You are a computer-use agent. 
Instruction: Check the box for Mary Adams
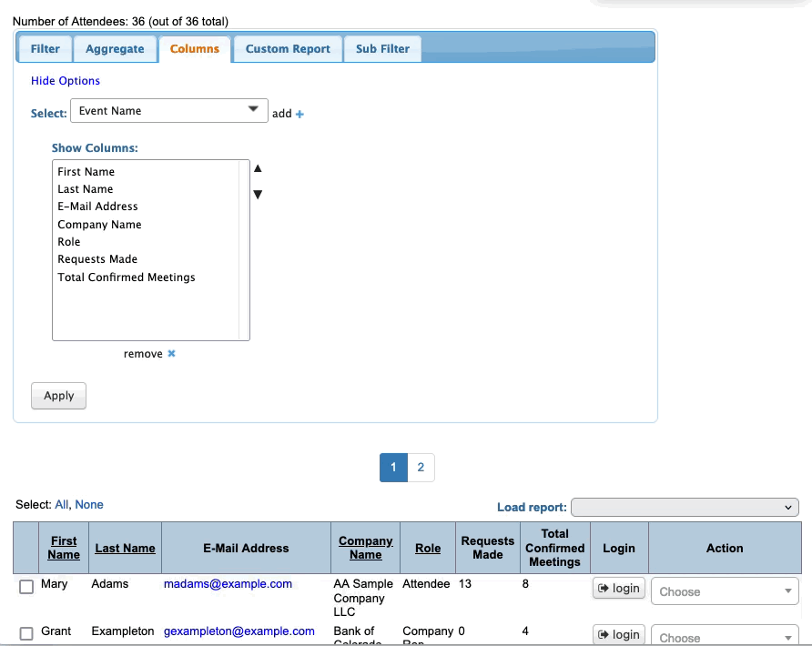[26, 587]
